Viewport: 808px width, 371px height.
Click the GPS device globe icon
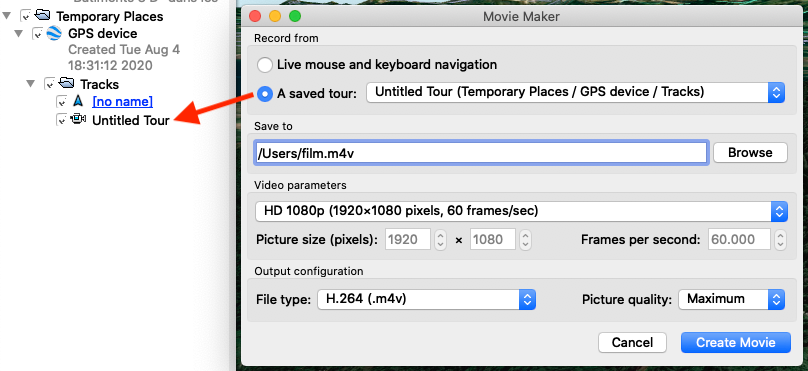tap(54, 33)
